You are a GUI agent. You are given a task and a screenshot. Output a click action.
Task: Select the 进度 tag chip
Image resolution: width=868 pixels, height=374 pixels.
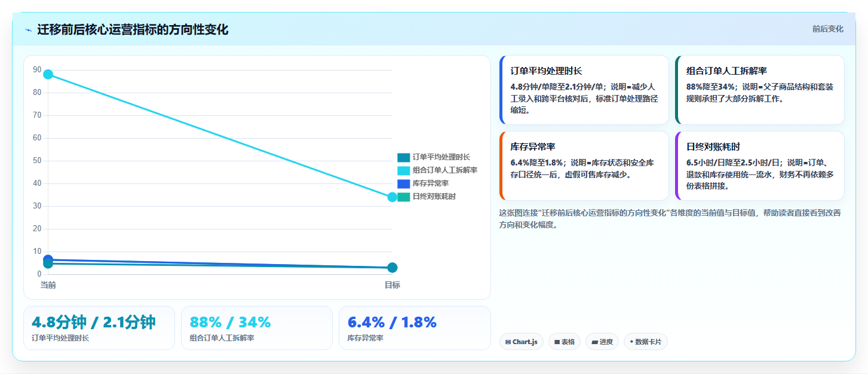tap(602, 342)
